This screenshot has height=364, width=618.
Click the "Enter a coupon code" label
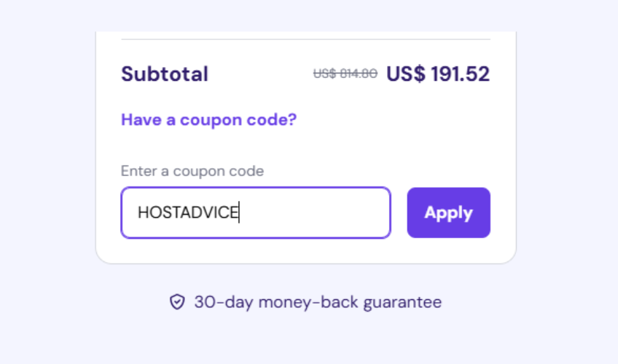click(192, 171)
